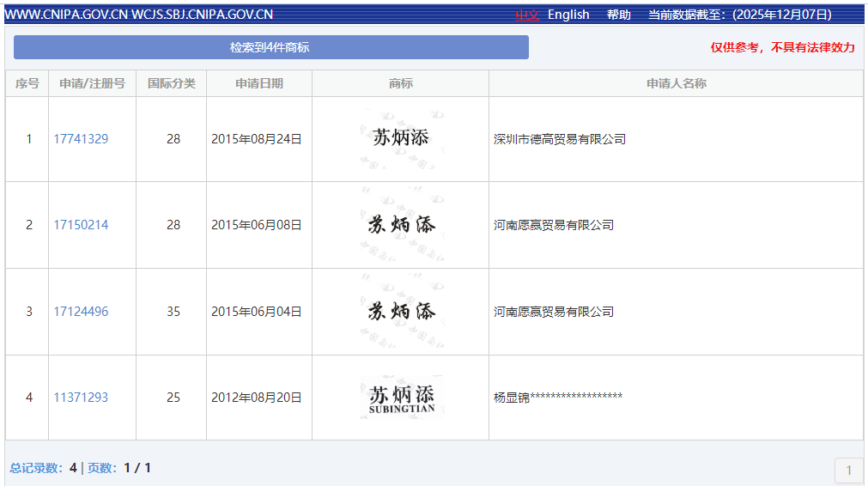Click the 检索到4件商标 result banner
868x486 pixels.
(270, 47)
